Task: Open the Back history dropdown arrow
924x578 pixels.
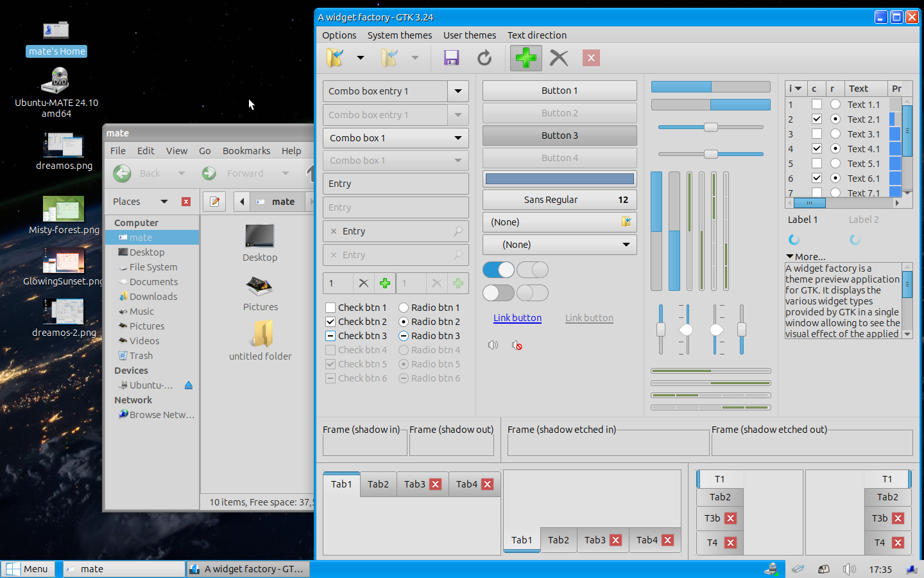Action: tap(182, 173)
